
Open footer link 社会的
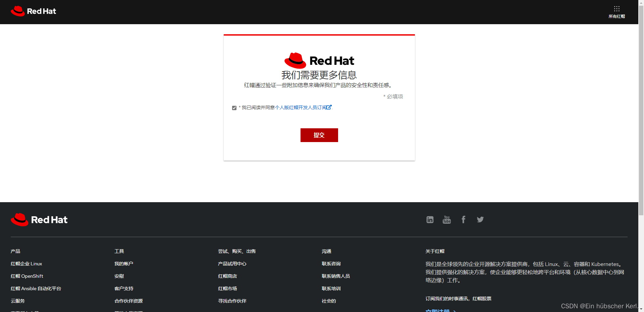point(329,301)
